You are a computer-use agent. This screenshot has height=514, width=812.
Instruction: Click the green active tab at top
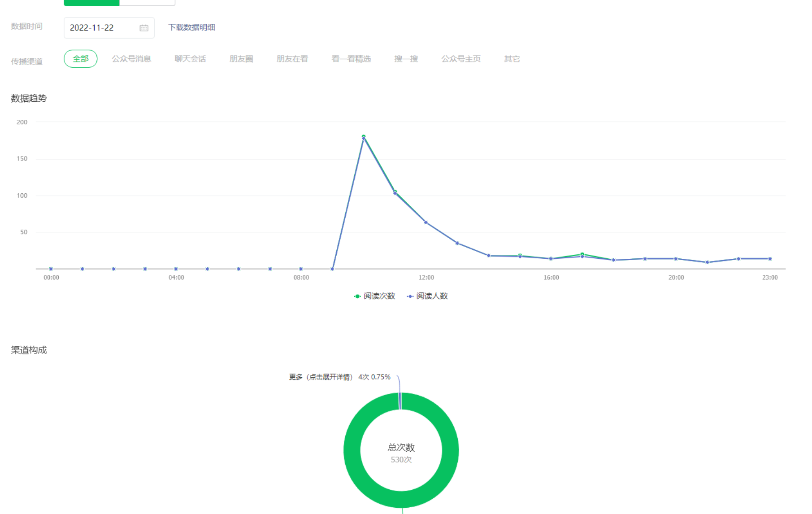click(91, 2)
